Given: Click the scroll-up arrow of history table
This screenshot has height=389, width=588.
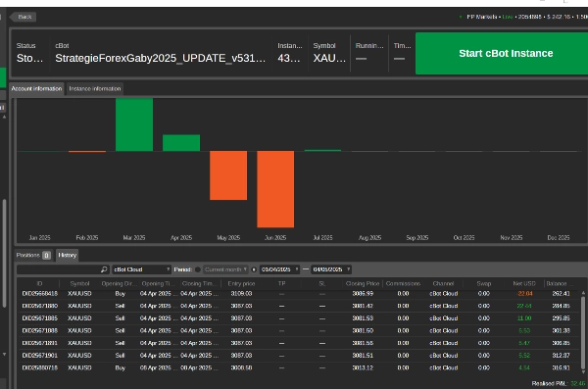Looking at the screenshot, I should pyautogui.click(x=583, y=293).
